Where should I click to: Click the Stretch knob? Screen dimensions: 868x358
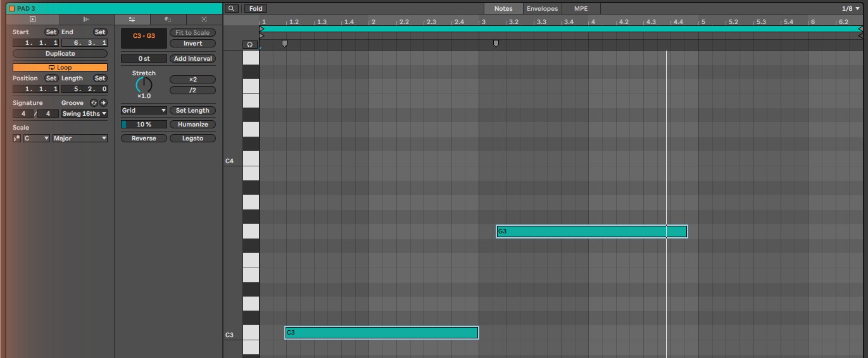point(144,85)
